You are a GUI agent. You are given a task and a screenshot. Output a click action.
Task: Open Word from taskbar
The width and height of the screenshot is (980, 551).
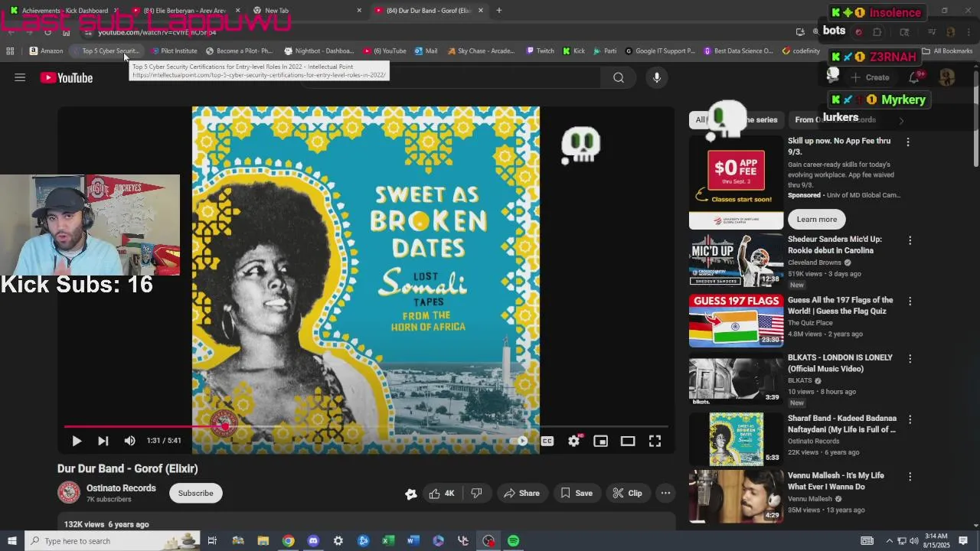coord(413,541)
